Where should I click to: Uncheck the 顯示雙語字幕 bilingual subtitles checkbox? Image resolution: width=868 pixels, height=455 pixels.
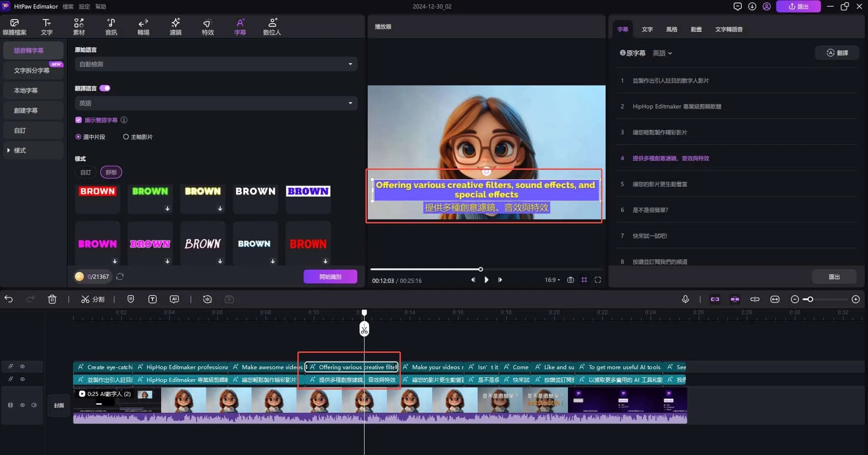(x=79, y=119)
